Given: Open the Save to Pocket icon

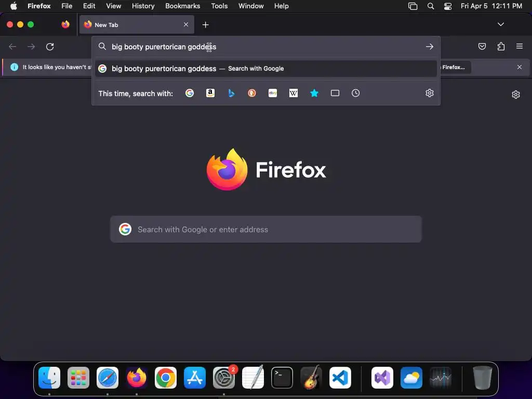Looking at the screenshot, I should click(482, 46).
